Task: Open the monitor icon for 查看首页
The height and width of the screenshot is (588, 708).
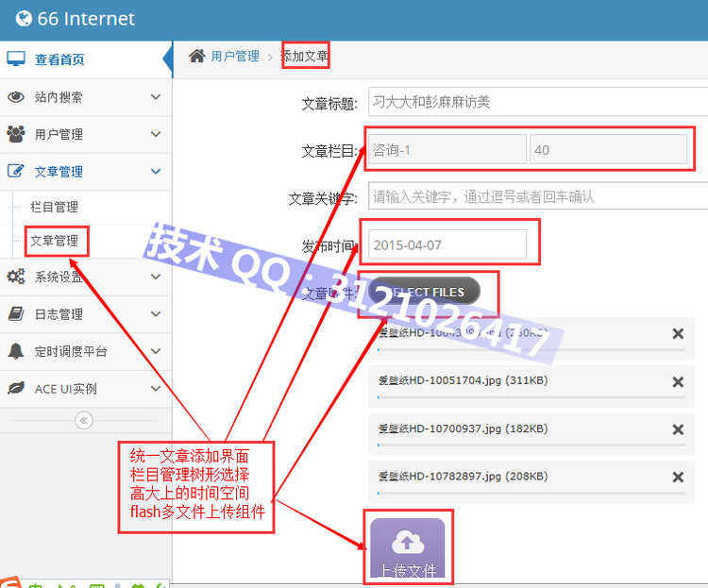Action: 16,59
